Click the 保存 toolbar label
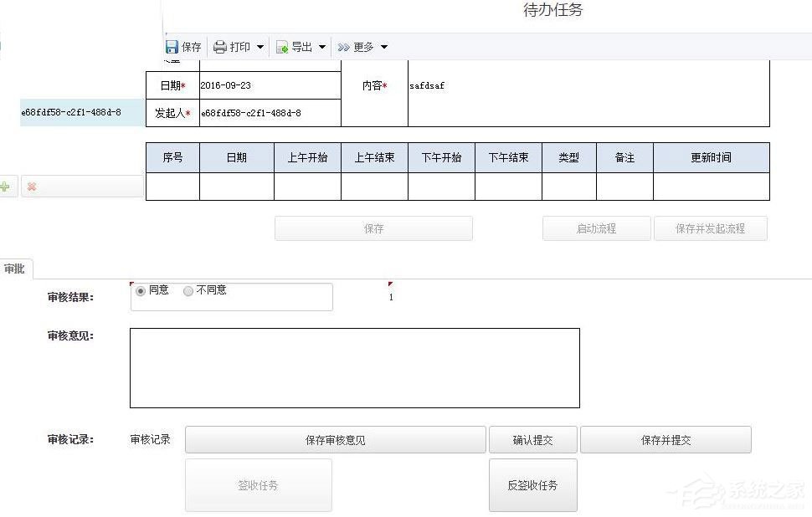 (x=191, y=47)
